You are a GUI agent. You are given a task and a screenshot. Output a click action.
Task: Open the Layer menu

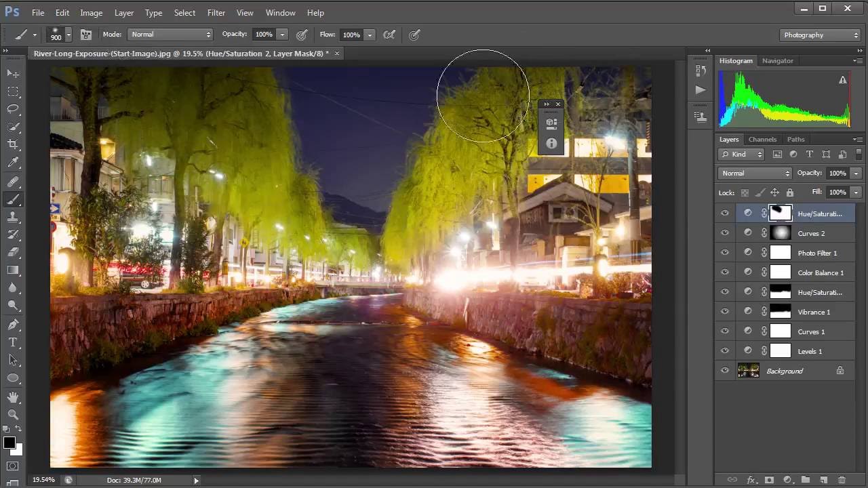tap(124, 12)
